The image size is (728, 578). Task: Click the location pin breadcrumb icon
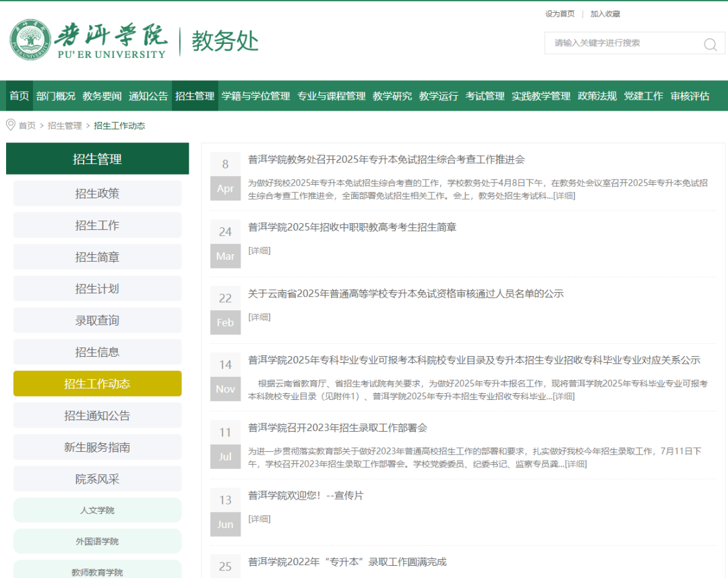pyautogui.click(x=10, y=125)
